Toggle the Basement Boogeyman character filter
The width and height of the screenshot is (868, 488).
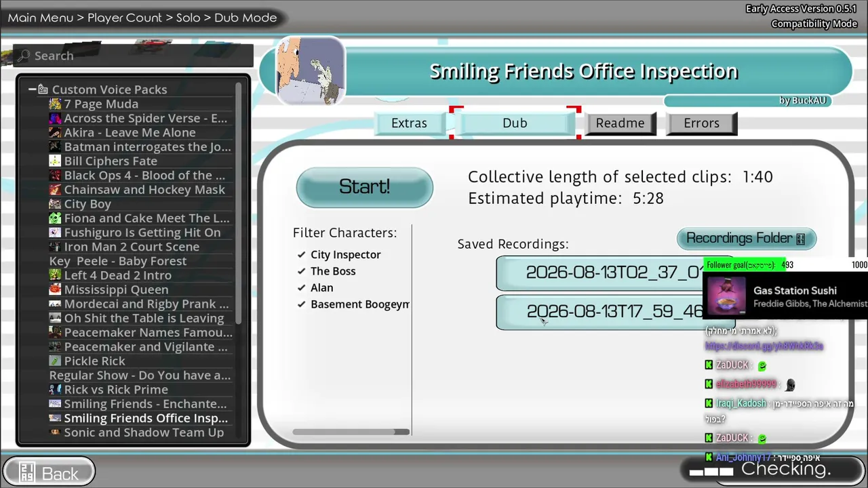[x=302, y=304]
